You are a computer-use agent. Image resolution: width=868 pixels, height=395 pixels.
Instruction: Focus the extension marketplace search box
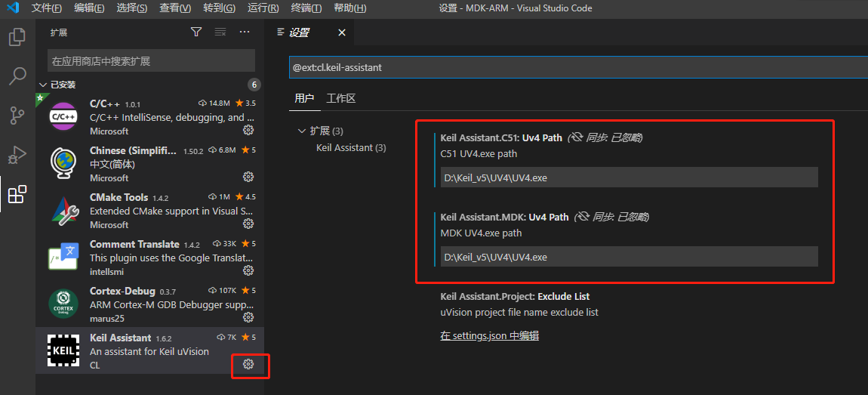tap(151, 61)
